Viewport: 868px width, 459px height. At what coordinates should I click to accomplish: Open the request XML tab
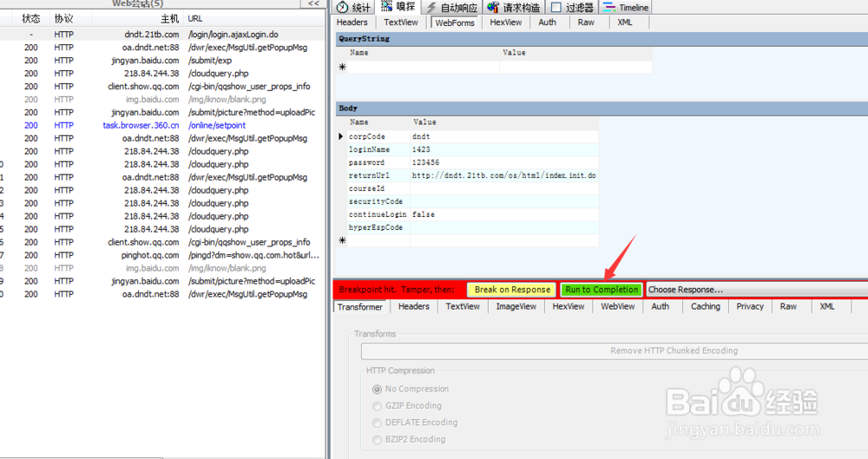pyautogui.click(x=624, y=23)
